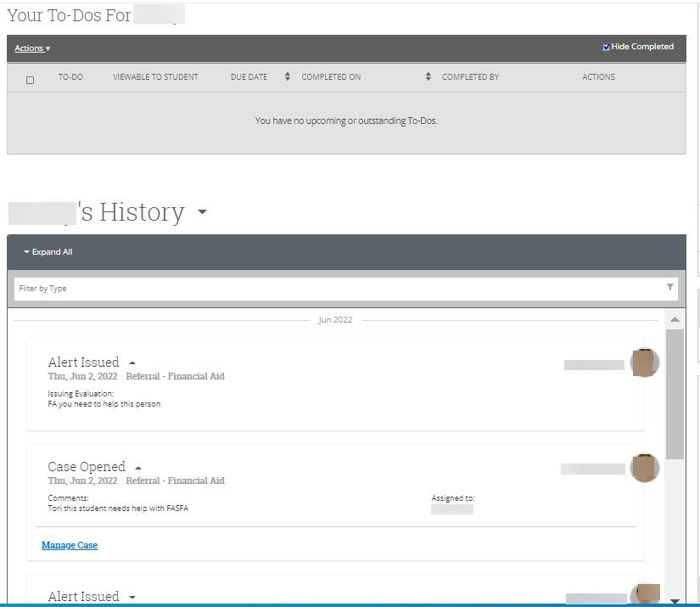This screenshot has width=700, height=607.
Task: Check the select-all To-Do checkbox
Action: coord(31,81)
